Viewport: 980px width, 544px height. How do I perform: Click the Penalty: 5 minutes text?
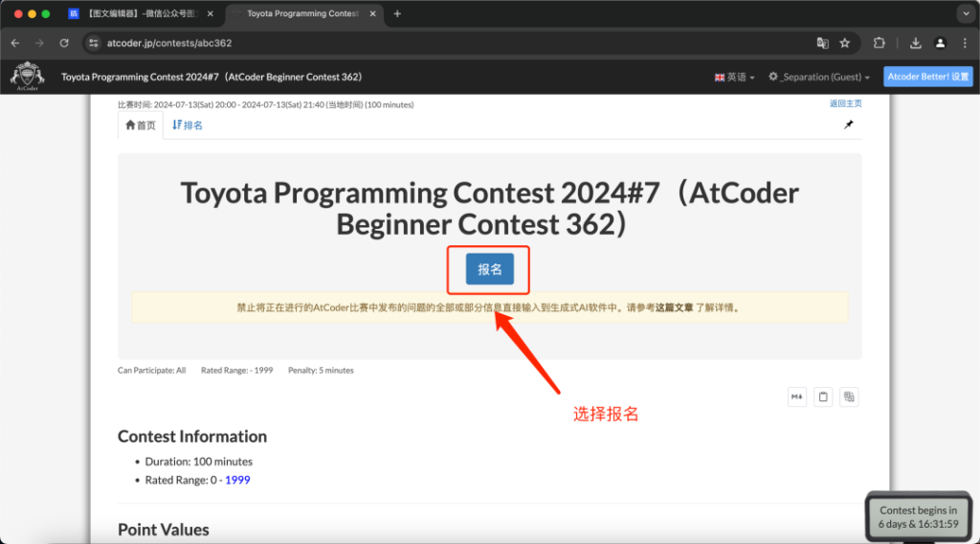pyautogui.click(x=321, y=371)
